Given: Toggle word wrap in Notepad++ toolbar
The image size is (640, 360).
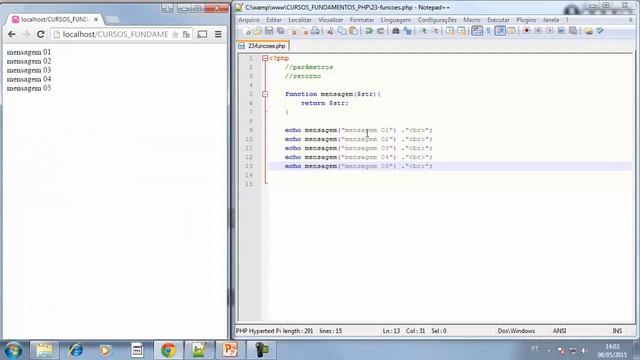Looking at the screenshot, I should click(x=477, y=31).
